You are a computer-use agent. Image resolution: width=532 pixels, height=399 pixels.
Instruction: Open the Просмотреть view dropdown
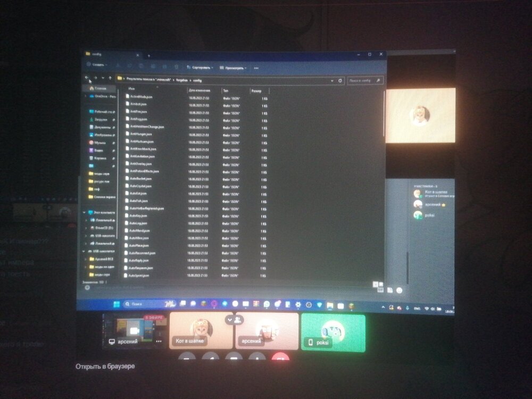(233, 68)
